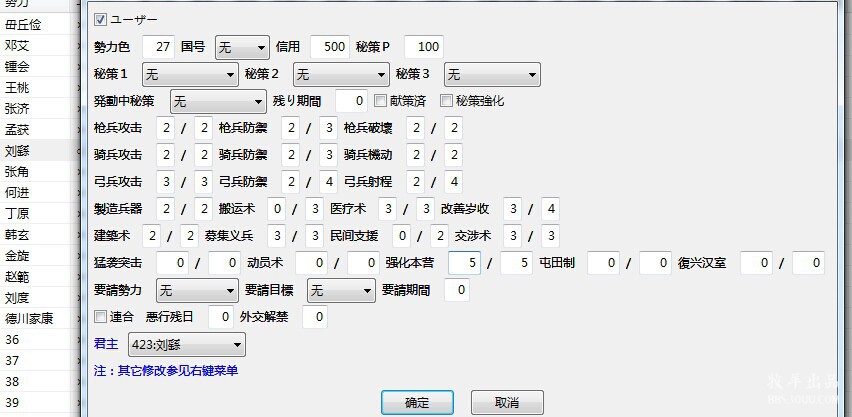Click the 勢力色 input field
The image size is (852, 417).
[158, 47]
